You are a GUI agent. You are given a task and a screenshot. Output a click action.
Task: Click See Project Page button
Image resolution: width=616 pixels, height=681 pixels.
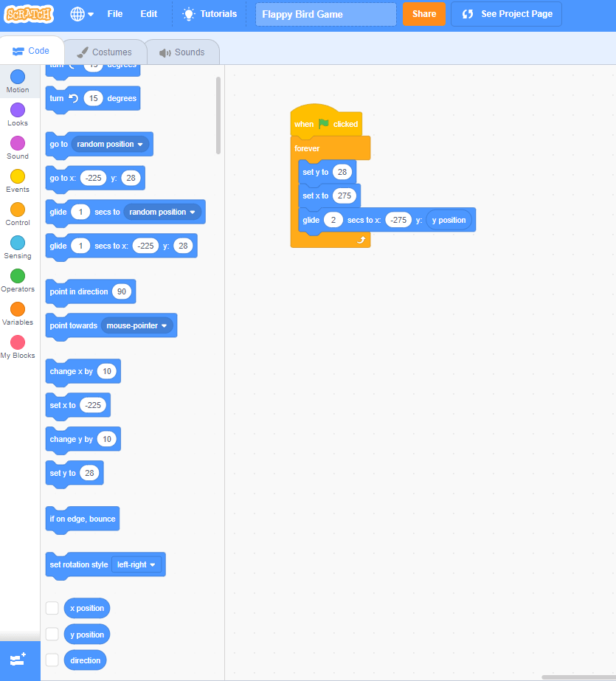pyautogui.click(x=506, y=14)
